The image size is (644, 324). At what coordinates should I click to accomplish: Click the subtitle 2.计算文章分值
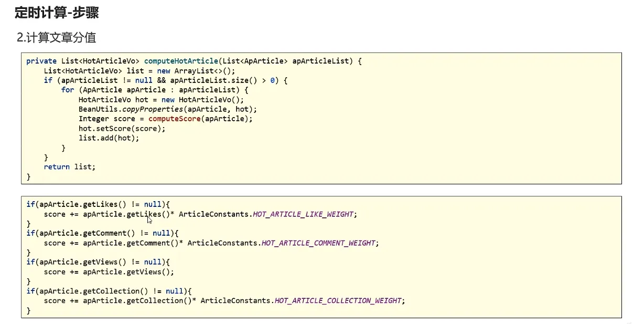coord(56,38)
